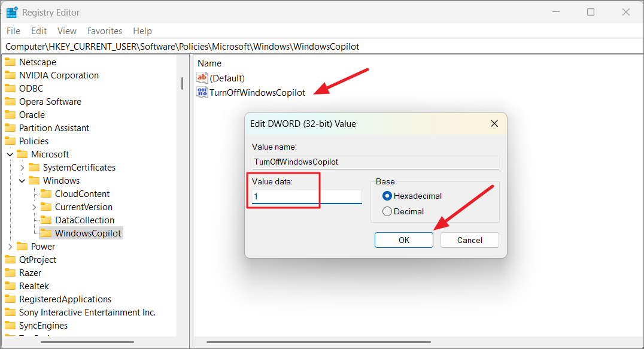
Task: Open the Edit menu
Action: [39, 31]
